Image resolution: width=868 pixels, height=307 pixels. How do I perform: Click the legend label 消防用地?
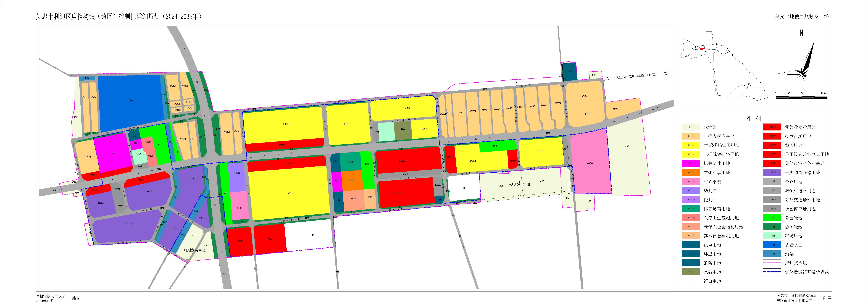click(712, 263)
